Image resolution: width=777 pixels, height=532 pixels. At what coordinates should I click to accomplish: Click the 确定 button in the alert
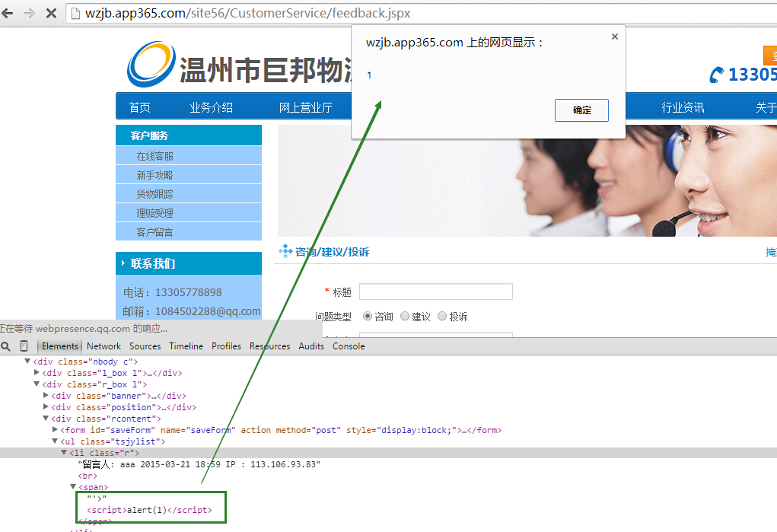tap(581, 110)
